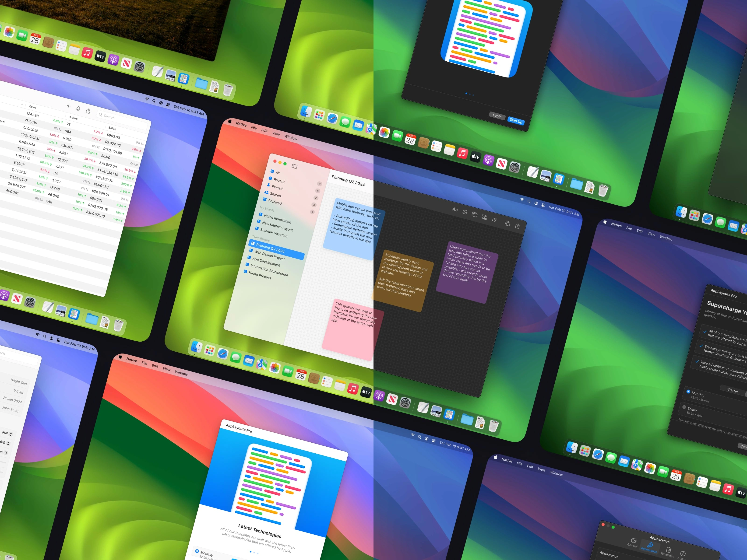Click the sort arrows icon in board toolbar

tap(494, 220)
